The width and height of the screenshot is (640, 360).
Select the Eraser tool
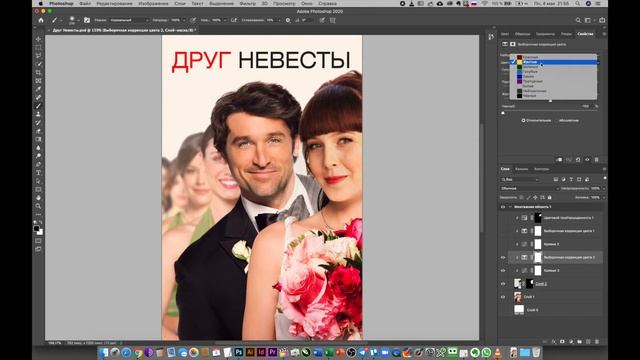click(38, 131)
